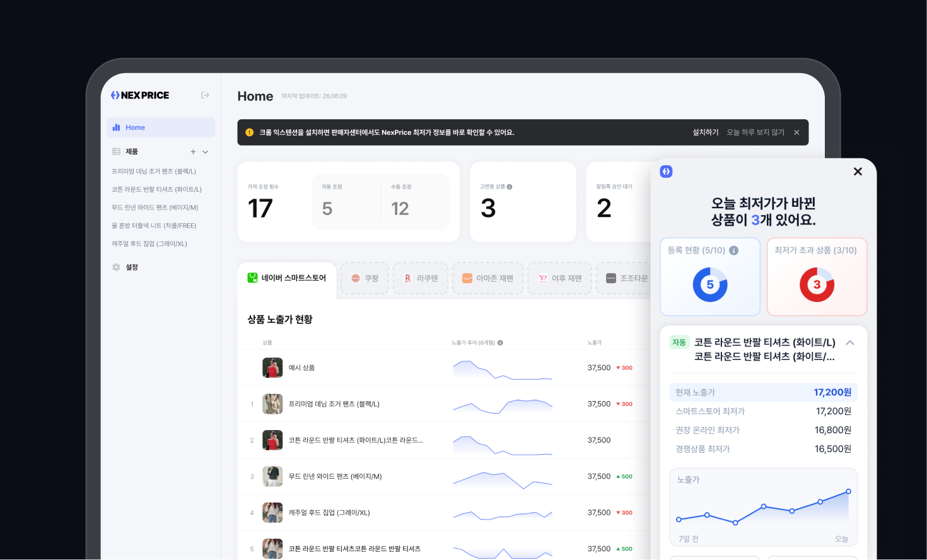Open 무드 린넨 와이드 팬츠 sidebar item
This screenshot has width=927, height=560.
154,207
